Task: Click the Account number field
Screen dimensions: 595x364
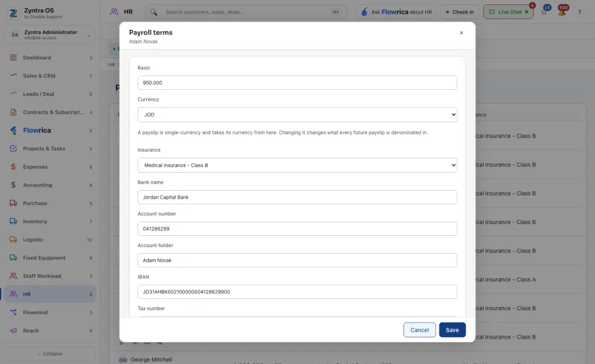Action: [x=297, y=228]
